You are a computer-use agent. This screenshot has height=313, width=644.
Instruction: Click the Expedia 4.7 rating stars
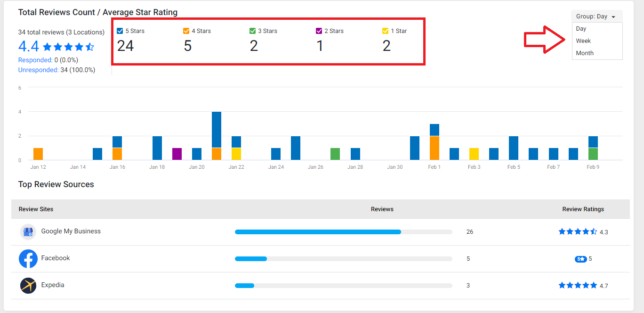pos(578,285)
